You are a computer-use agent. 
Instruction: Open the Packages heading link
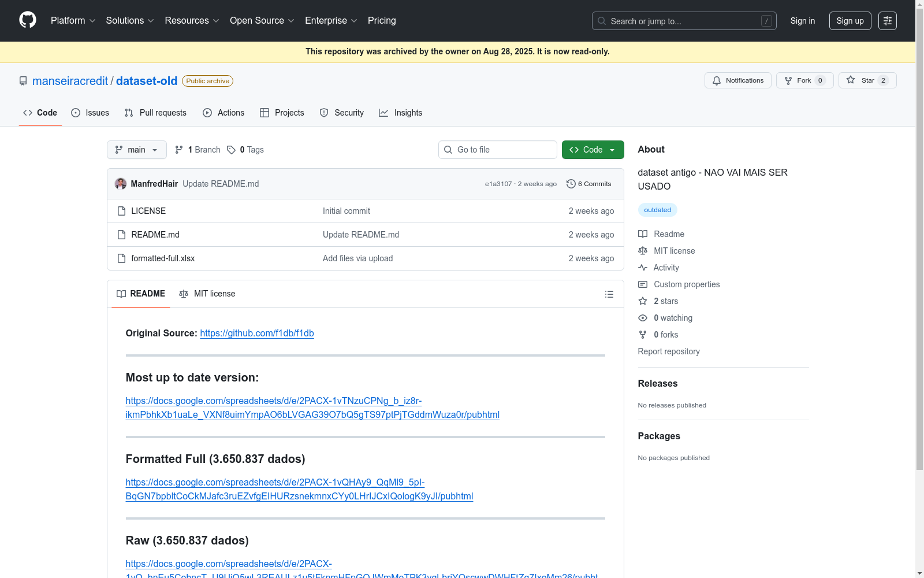coord(659,436)
